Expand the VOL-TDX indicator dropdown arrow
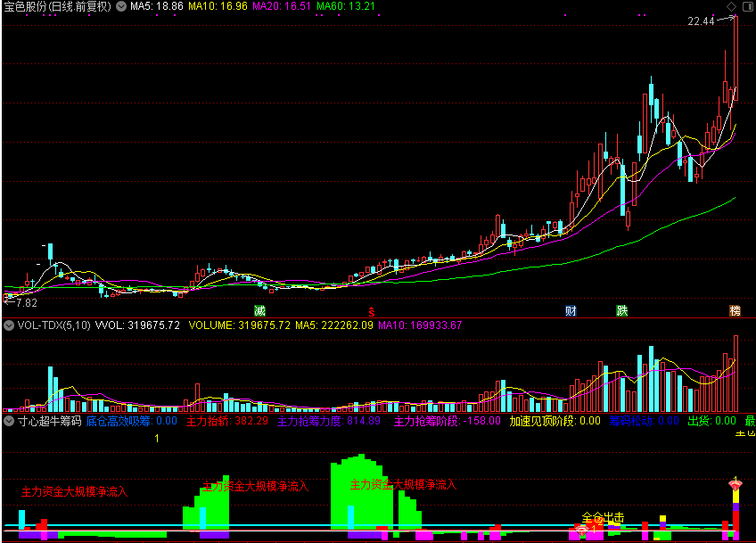 [9, 325]
